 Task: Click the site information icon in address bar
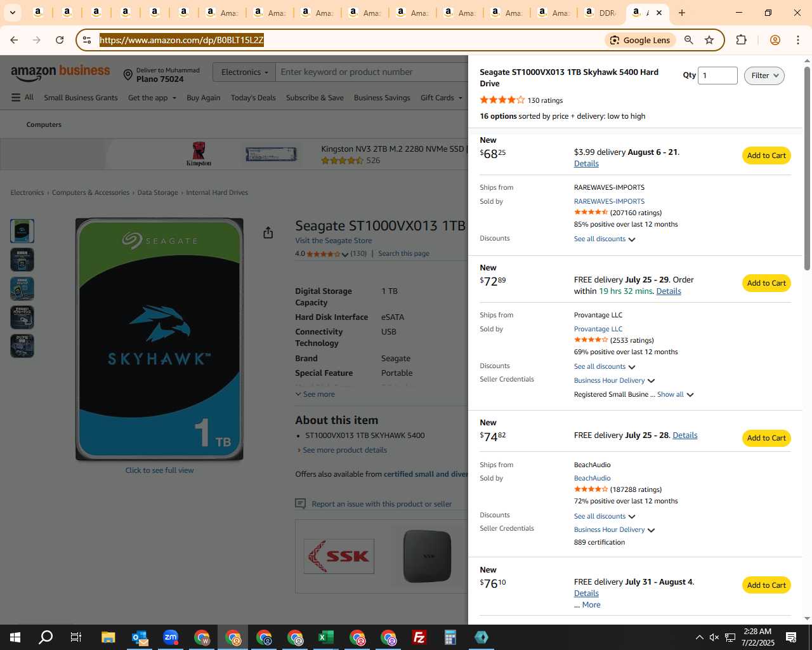(87, 40)
